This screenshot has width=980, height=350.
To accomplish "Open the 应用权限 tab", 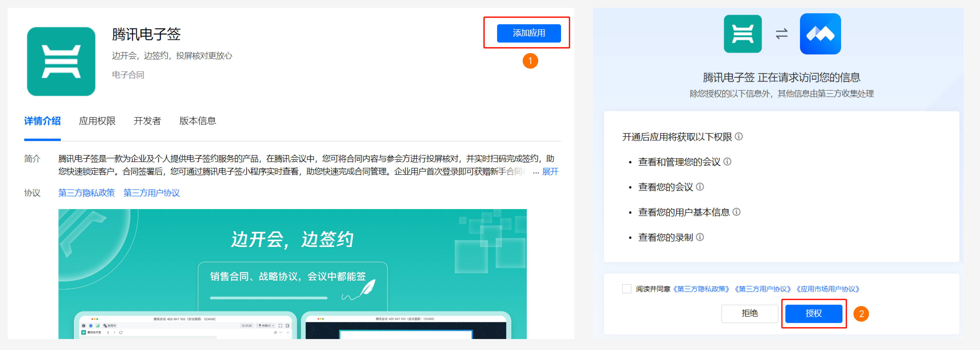I will click(x=97, y=121).
